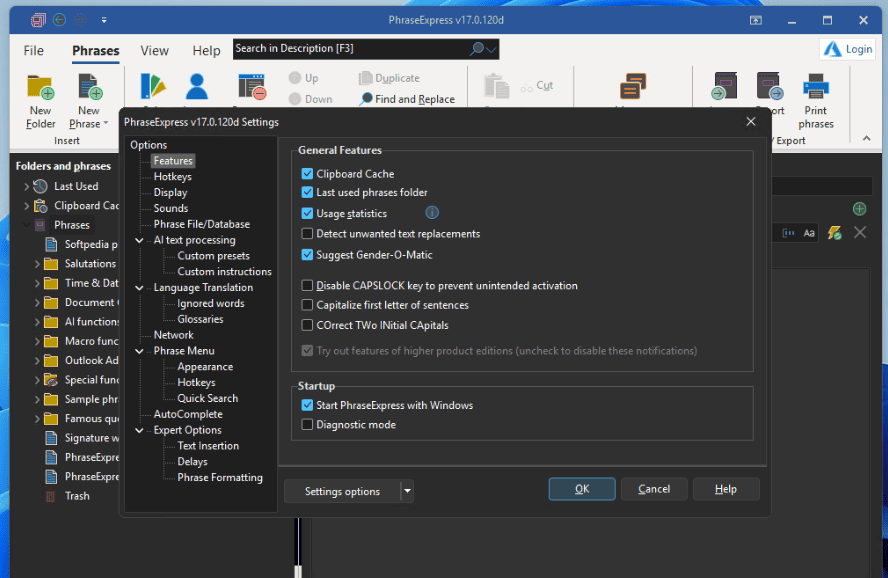Click the Login button with logo

[x=847, y=49]
